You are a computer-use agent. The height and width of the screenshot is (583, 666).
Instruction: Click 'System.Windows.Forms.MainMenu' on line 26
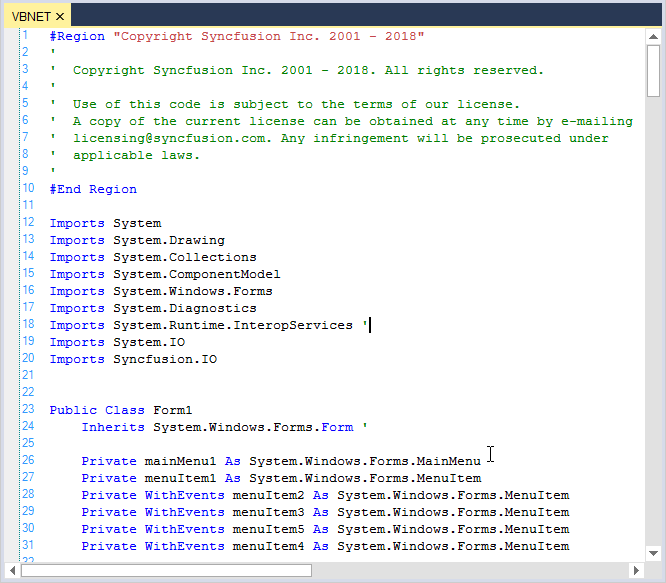click(x=365, y=461)
